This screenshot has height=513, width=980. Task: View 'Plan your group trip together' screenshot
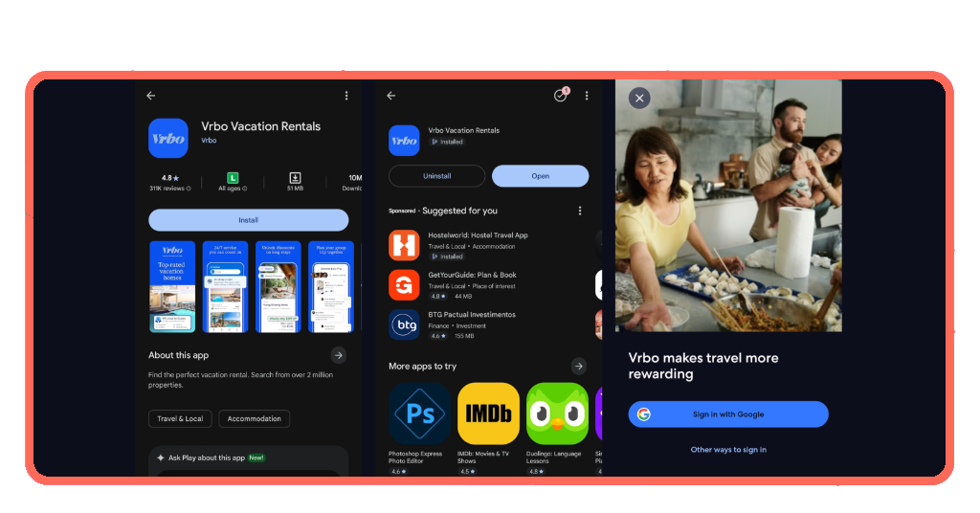pos(330,287)
